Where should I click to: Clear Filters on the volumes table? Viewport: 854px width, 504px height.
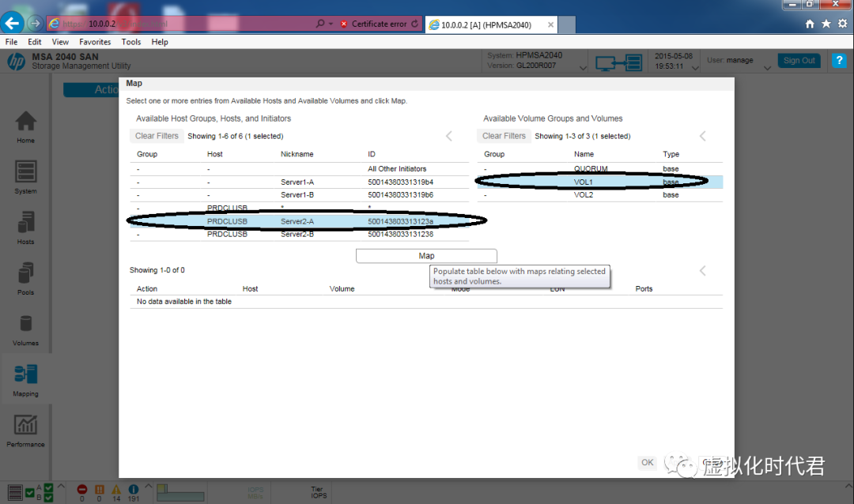[x=504, y=136]
